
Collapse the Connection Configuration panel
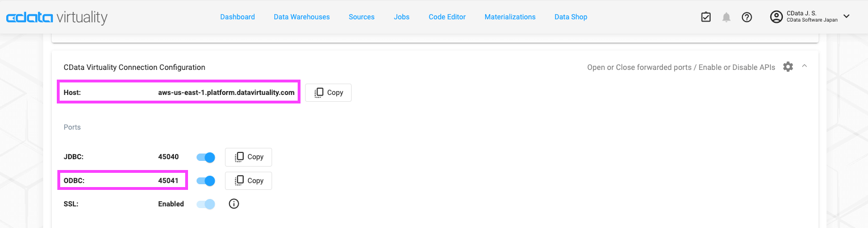pyautogui.click(x=804, y=66)
